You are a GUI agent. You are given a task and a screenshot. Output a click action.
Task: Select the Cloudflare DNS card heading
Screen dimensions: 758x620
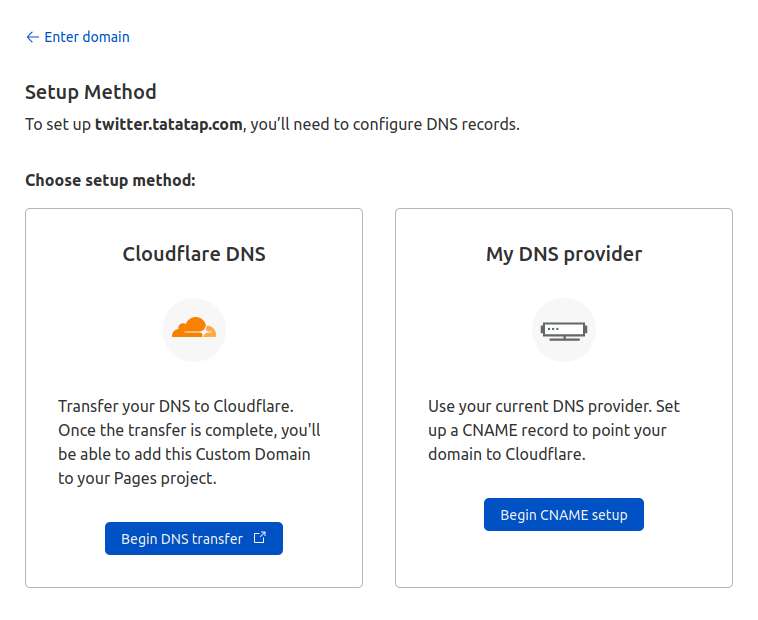194,254
